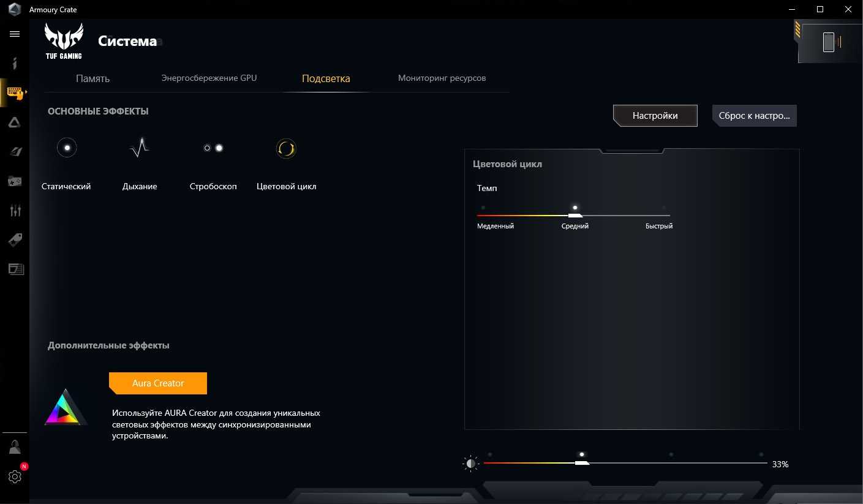Screen dimensions: 863x504
Task: Click the Aura Sync triangle sidebar icon
Action: [x=15, y=122]
